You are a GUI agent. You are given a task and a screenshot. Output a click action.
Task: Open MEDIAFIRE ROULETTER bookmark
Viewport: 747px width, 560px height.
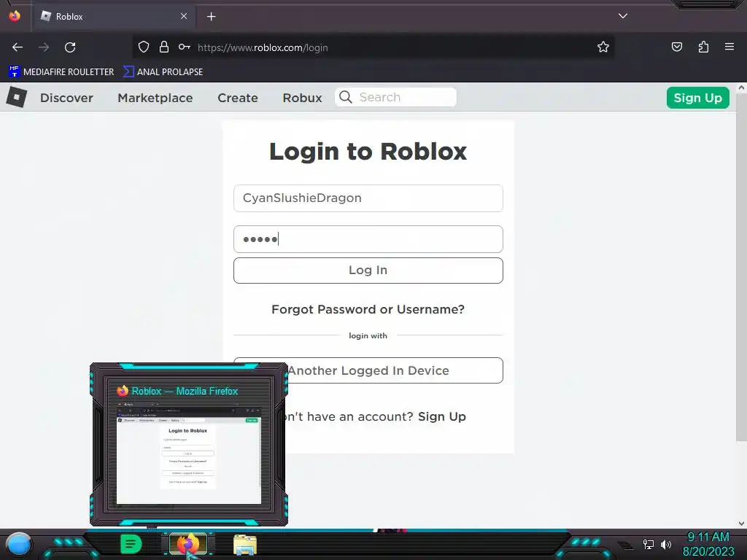pyautogui.click(x=61, y=72)
